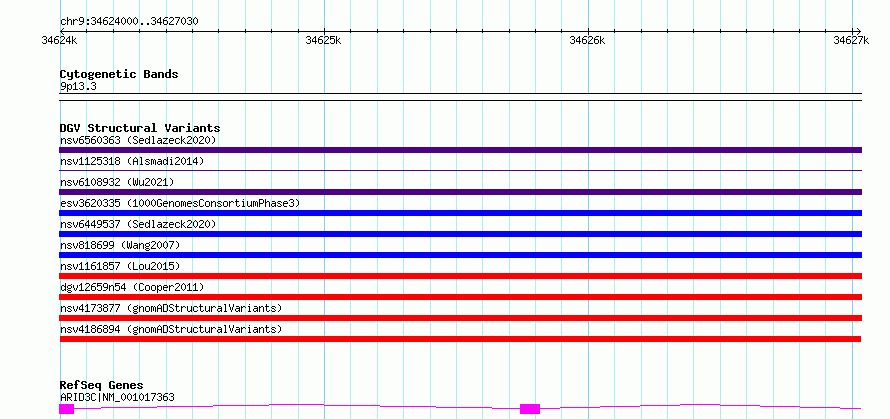Open the nsv6108932 (Wu2021) variant label
The image size is (890, 419).
117,182
